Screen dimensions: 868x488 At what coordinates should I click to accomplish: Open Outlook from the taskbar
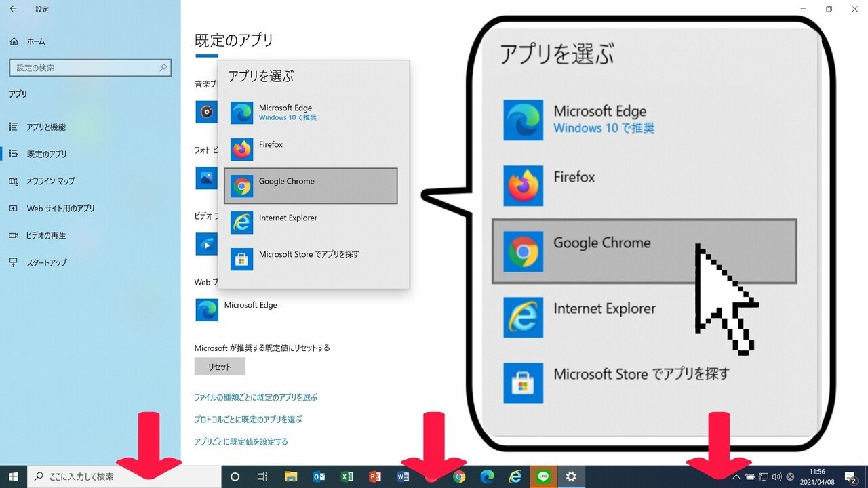[x=319, y=476]
